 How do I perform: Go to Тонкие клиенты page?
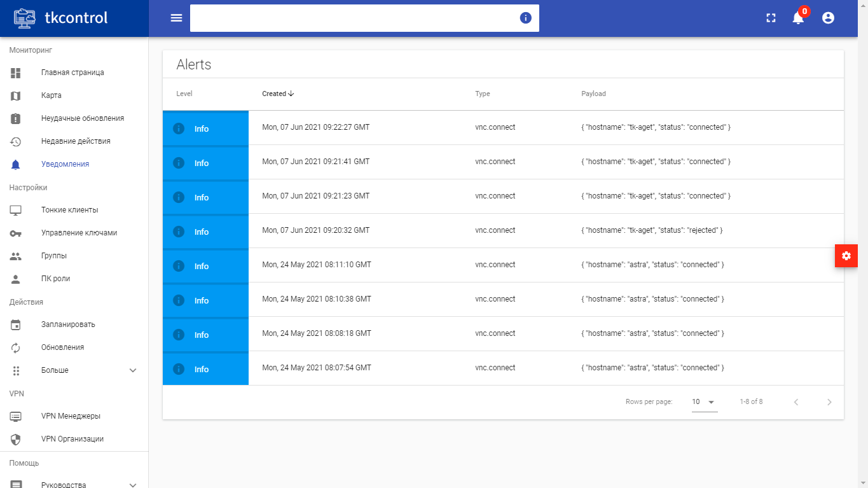coord(69,210)
